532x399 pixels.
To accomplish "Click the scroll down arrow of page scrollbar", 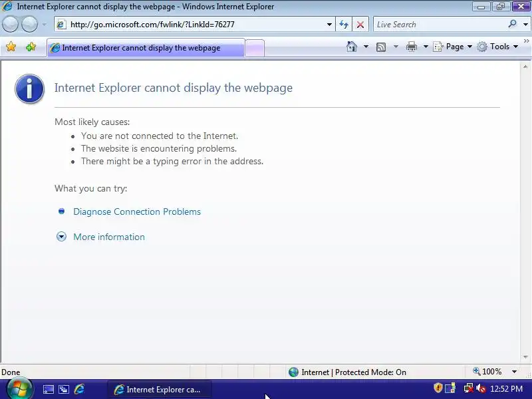I will click(525, 357).
